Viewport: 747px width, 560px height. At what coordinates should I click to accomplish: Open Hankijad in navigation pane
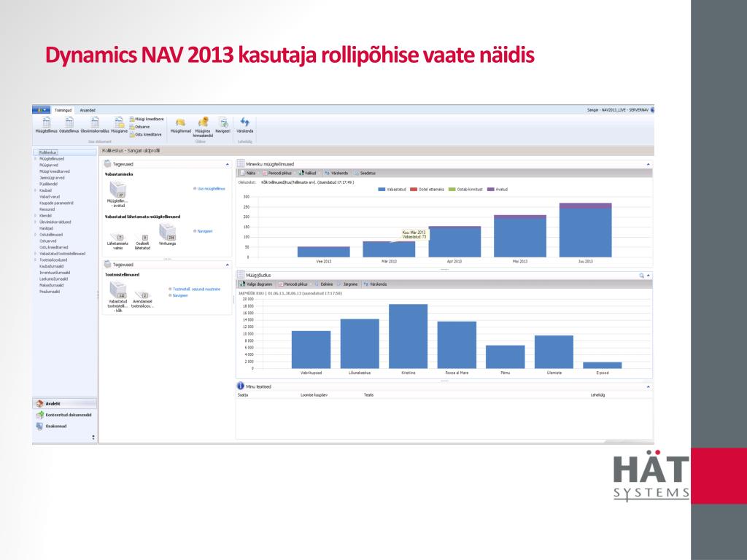[x=46, y=228]
